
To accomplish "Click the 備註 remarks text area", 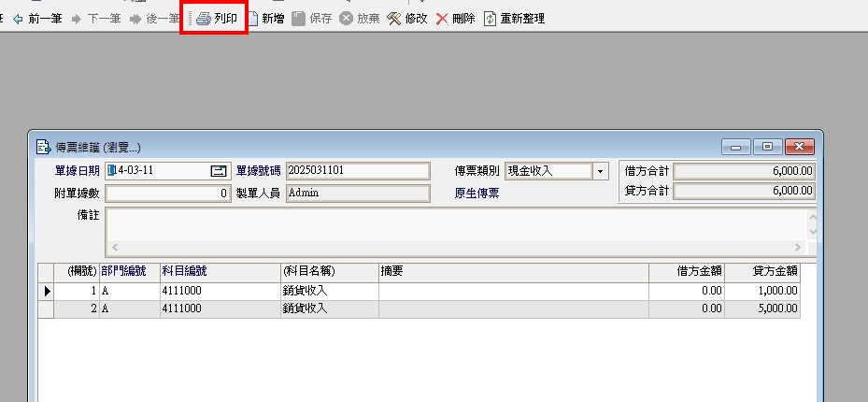I will [x=456, y=224].
